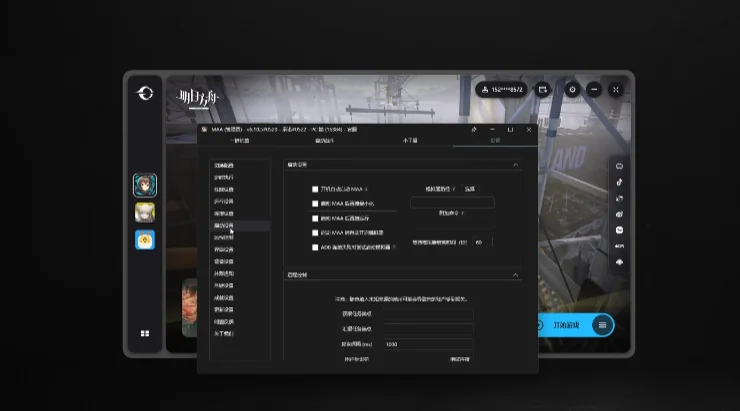Click the help mark beside 附加命令
The image size is (740, 411).
pos(462,213)
